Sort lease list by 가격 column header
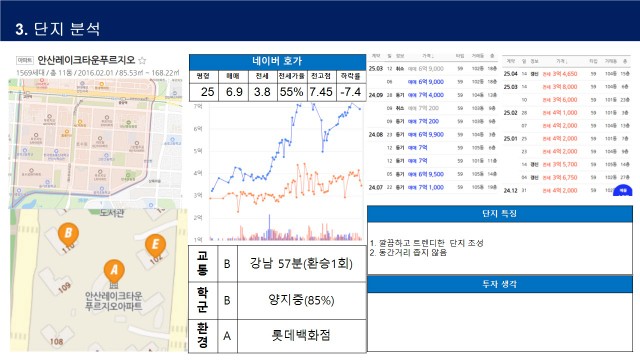 pyautogui.click(x=562, y=61)
